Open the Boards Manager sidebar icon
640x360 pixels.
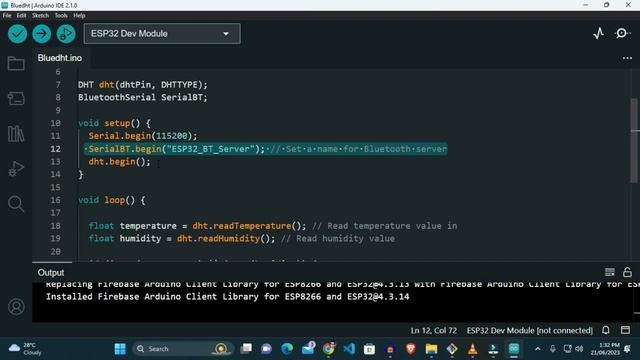click(16, 98)
